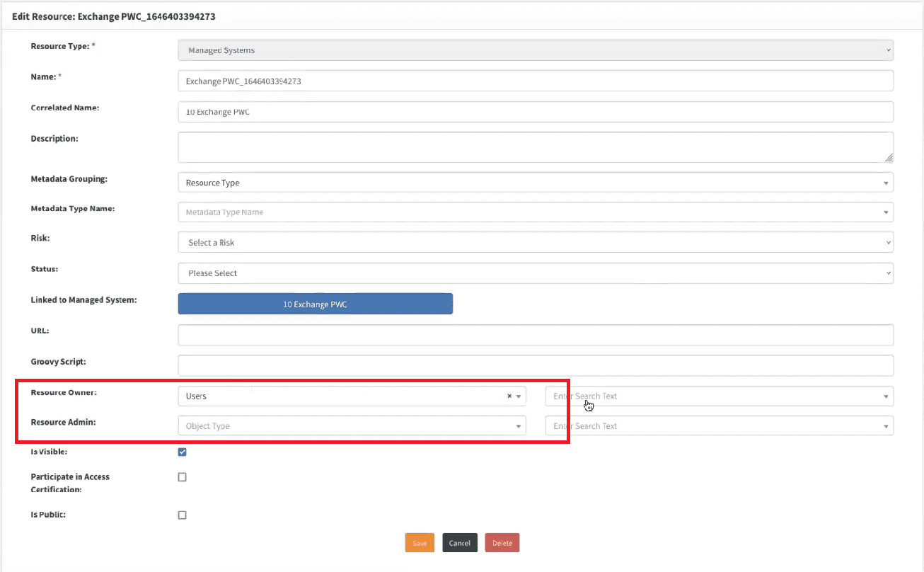Image resolution: width=924 pixels, height=572 pixels.
Task: Click the Groovy Script input field
Action: click(535, 365)
